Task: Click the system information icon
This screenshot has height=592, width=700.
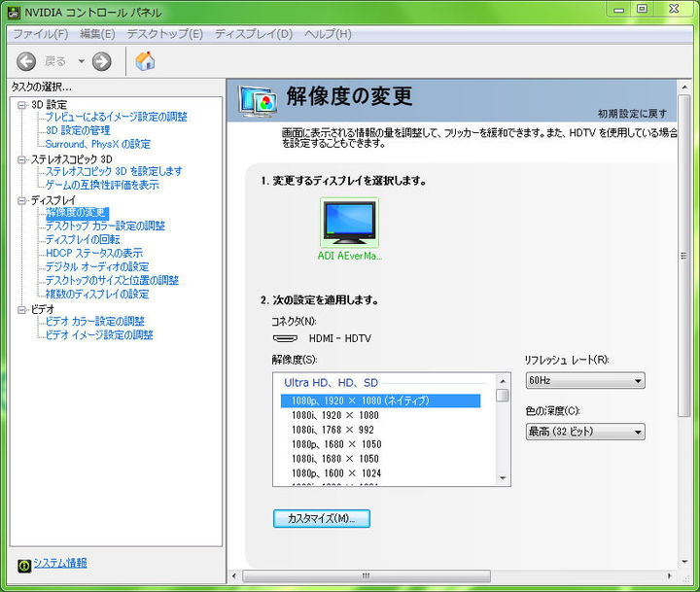Action: [x=24, y=566]
